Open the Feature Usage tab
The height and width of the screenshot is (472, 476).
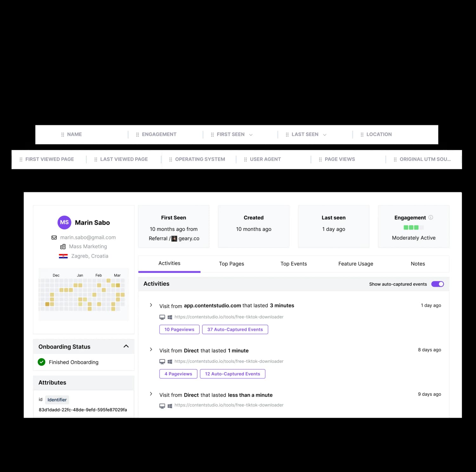tap(355, 264)
